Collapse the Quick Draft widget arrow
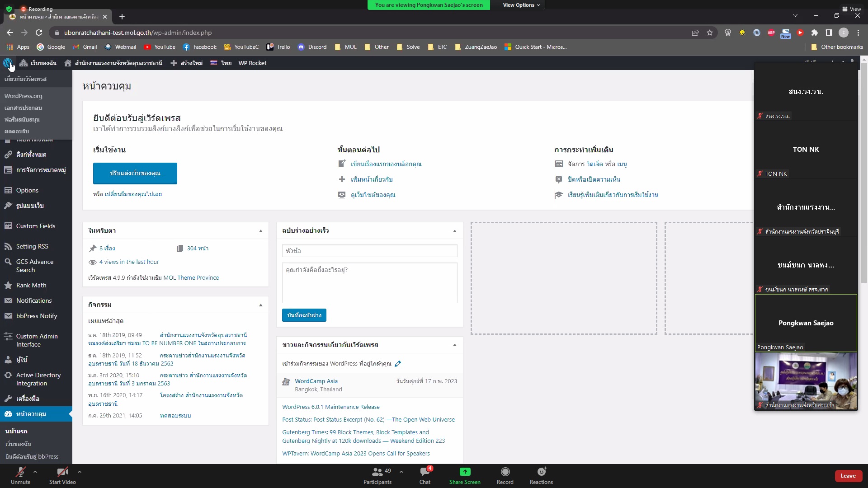The width and height of the screenshot is (868, 488). coord(455,231)
